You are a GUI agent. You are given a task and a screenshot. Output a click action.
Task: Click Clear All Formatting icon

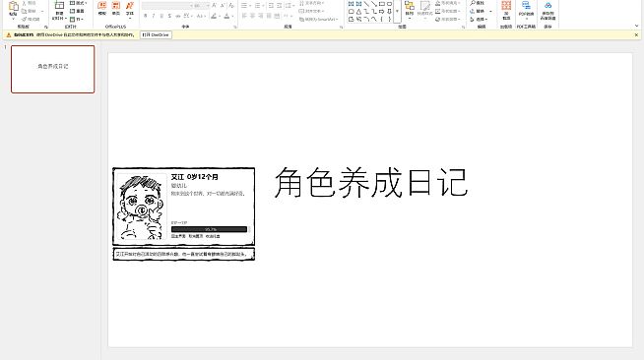point(231,5)
